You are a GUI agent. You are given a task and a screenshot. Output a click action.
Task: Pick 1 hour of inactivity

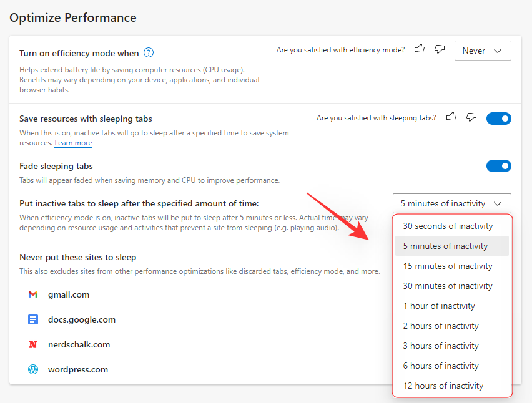pos(439,306)
